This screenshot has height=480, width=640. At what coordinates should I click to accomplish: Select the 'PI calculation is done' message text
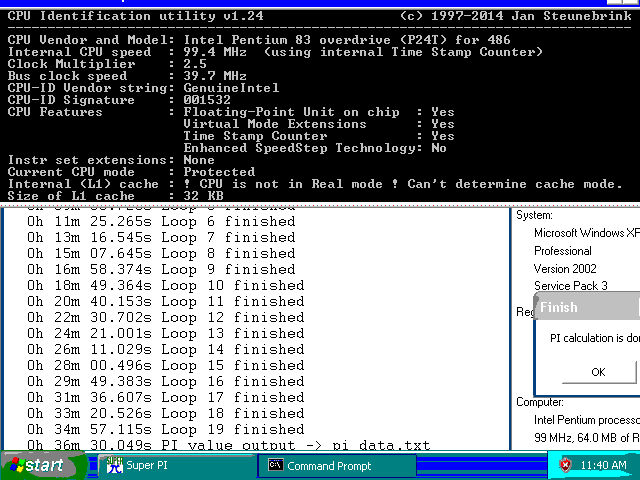pyautogui.click(x=595, y=338)
